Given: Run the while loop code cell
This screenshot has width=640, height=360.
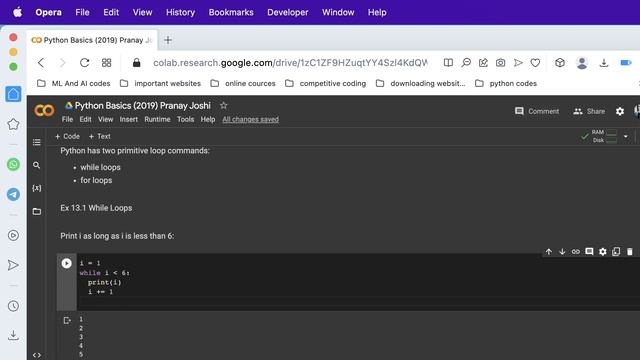Looking at the screenshot, I should pos(67,263).
